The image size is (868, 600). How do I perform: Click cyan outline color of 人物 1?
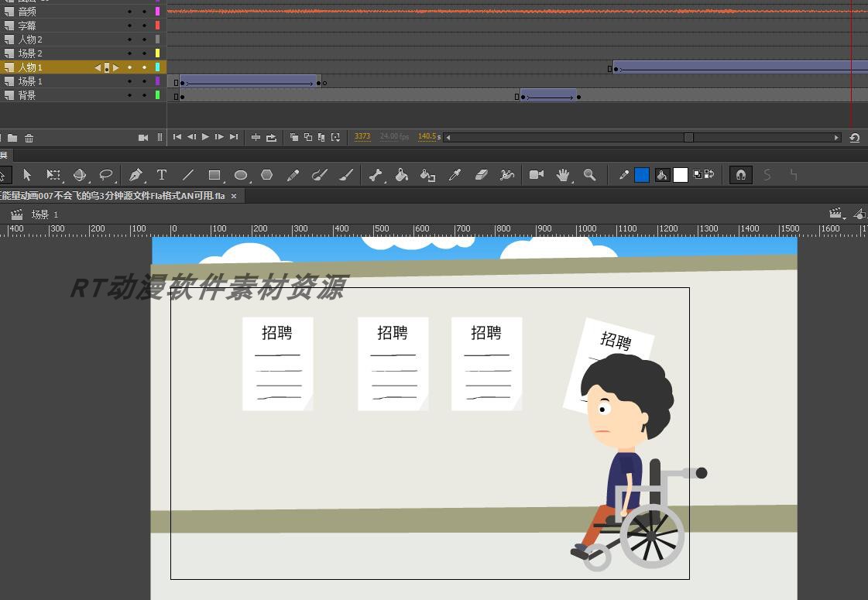158,67
